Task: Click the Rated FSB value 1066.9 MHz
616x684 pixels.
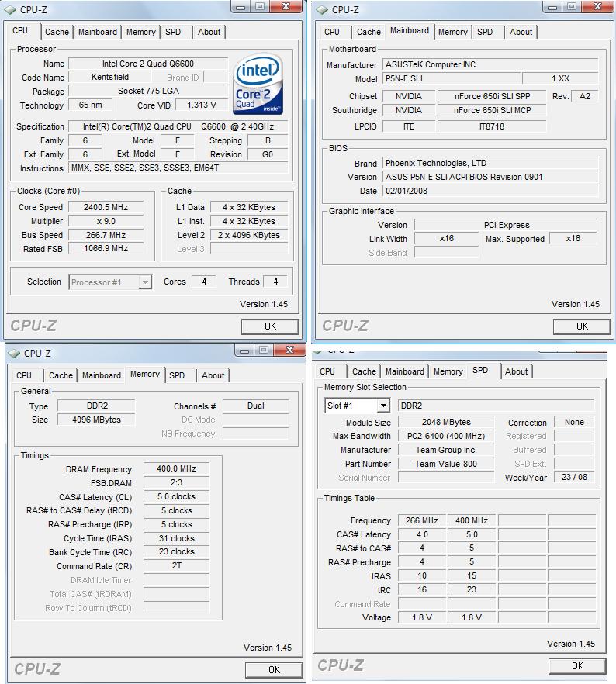Action: [106, 249]
